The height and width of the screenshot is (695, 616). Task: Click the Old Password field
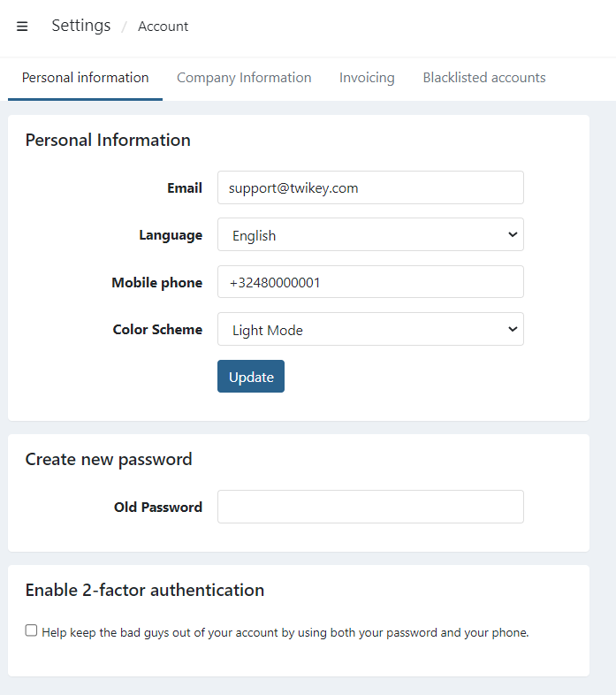[369, 507]
